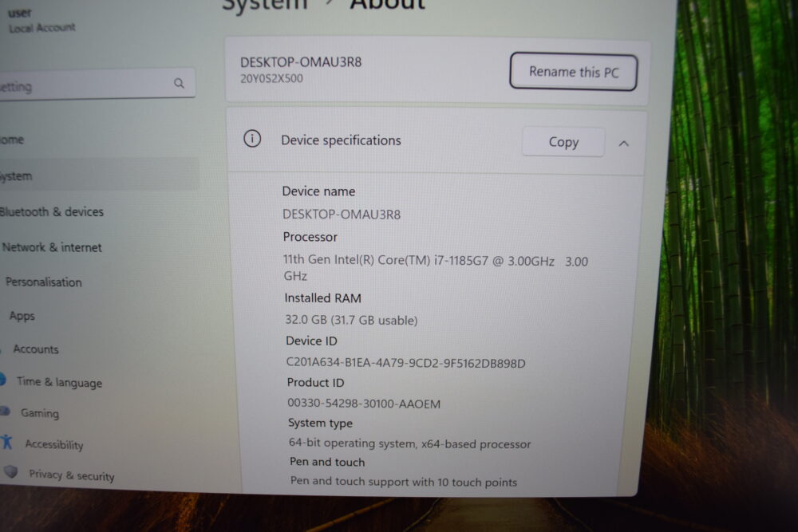Click Pen and touch support value
The width and height of the screenshot is (798, 532).
(404, 482)
